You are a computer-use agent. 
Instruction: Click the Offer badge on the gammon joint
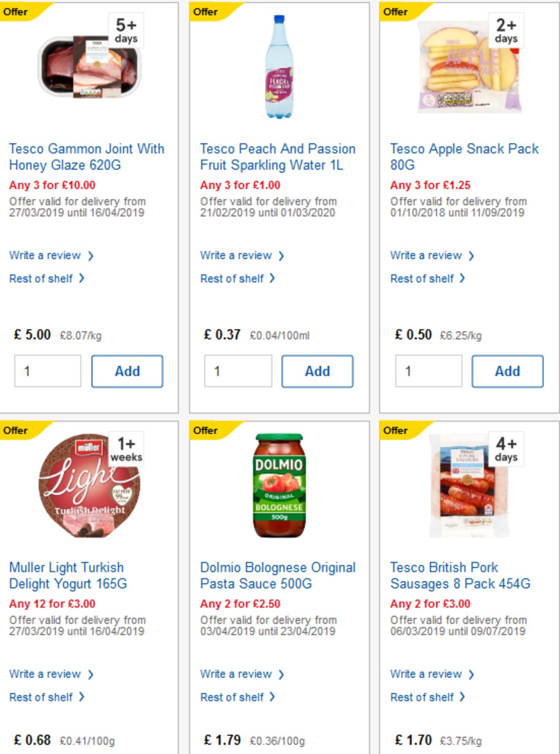[x=16, y=12]
